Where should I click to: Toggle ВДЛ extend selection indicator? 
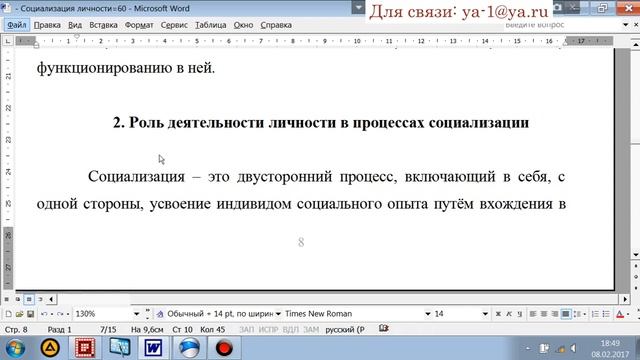[x=291, y=329]
